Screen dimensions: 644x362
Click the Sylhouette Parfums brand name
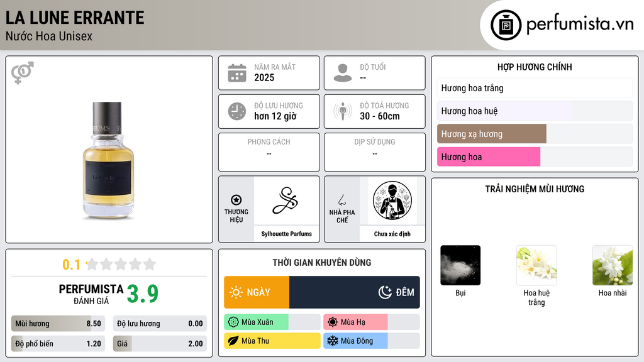(x=286, y=234)
